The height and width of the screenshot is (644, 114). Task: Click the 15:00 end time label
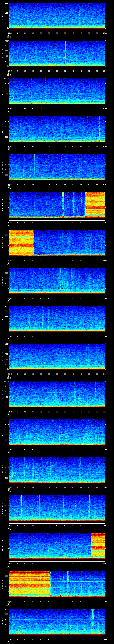pyautogui.click(x=105, y=33)
